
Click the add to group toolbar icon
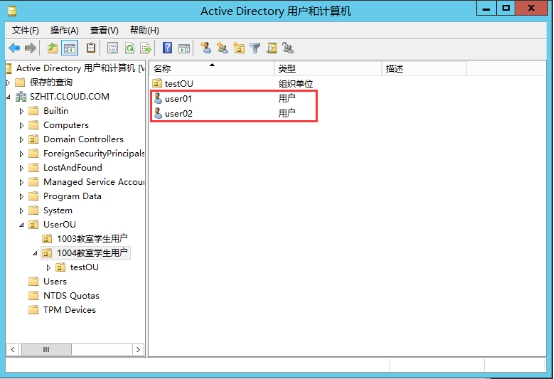[x=288, y=48]
